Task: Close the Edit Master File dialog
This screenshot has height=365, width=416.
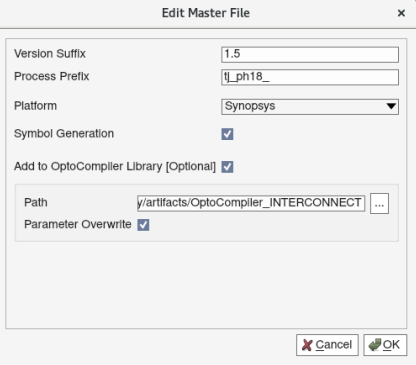Action: (x=401, y=13)
